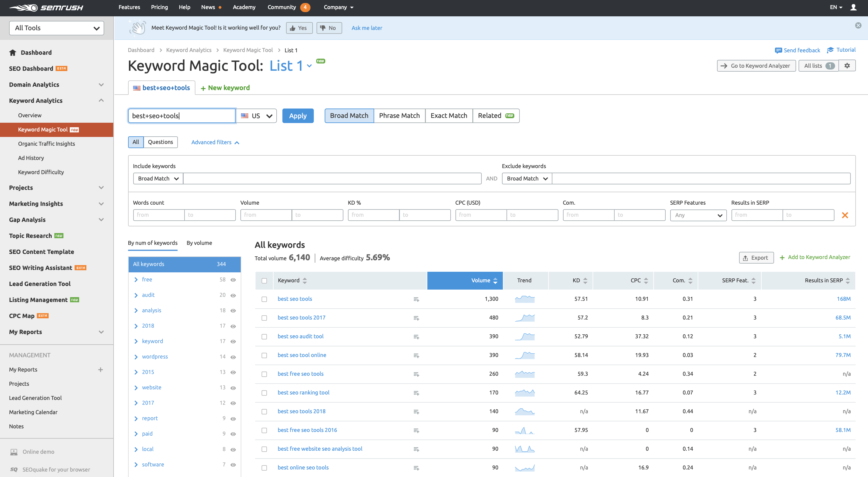Image resolution: width=868 pixels, height=477 pixels.
Task: Click add-to-list icon for best seo tools 2017
Action: (x=416, y=318)
